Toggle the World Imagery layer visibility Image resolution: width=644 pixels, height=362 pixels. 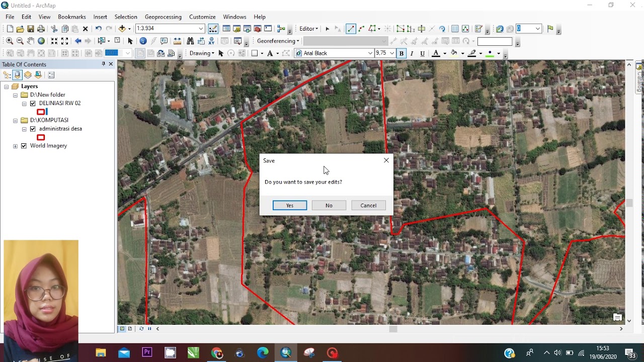(24, 146)
